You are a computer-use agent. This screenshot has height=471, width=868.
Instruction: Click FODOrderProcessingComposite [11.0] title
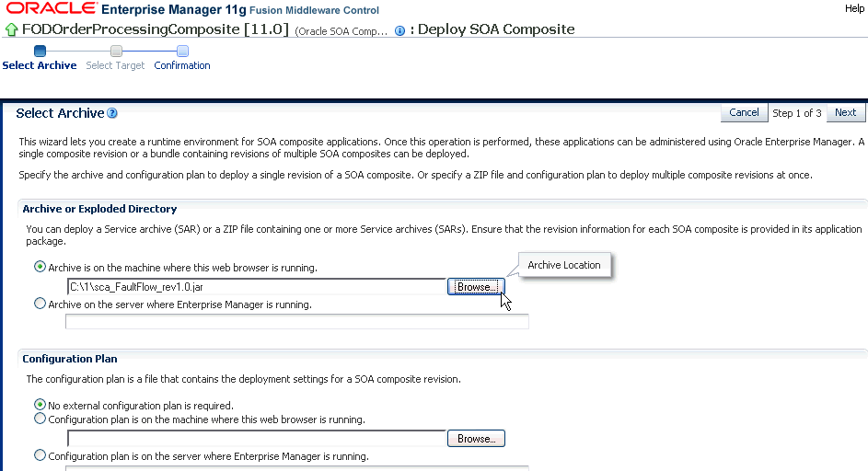pos(155,29)
